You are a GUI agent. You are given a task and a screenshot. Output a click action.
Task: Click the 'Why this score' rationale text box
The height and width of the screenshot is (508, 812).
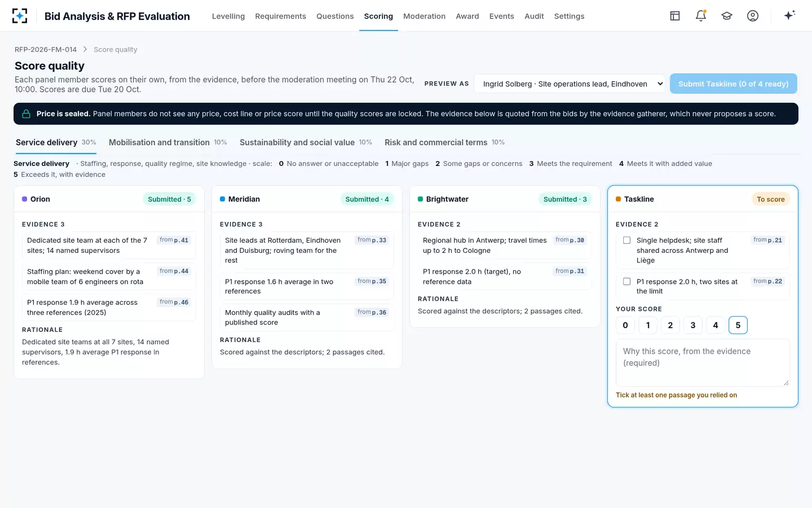(x=703, y=363)
